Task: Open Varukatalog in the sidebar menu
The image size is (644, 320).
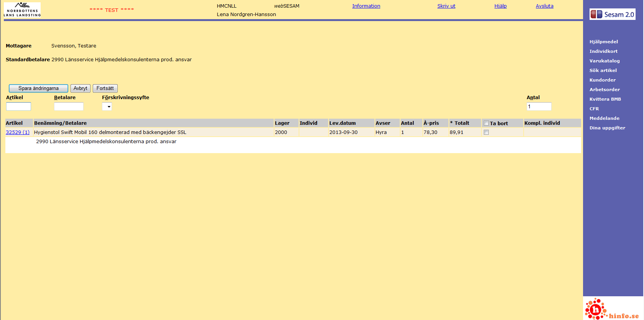Action: (x=605, y=61)
